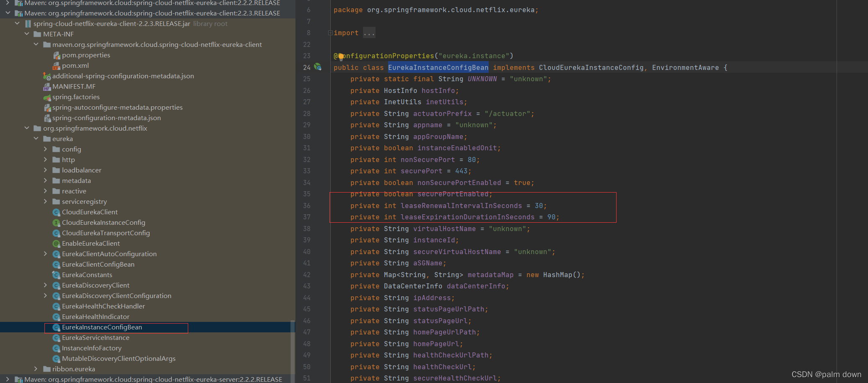Click the metadataMap field on line 42
This screenshot has width=868, height=383.
tap(490, 275)
